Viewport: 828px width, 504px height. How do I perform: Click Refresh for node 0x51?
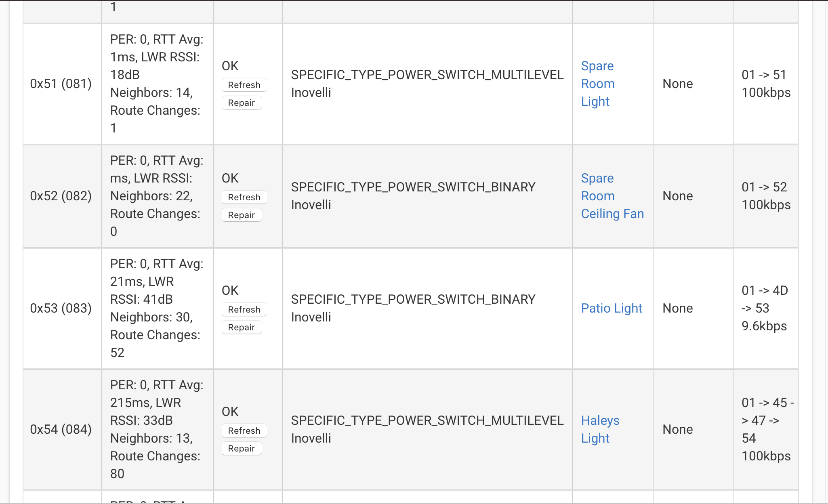(x=244, y=85)
